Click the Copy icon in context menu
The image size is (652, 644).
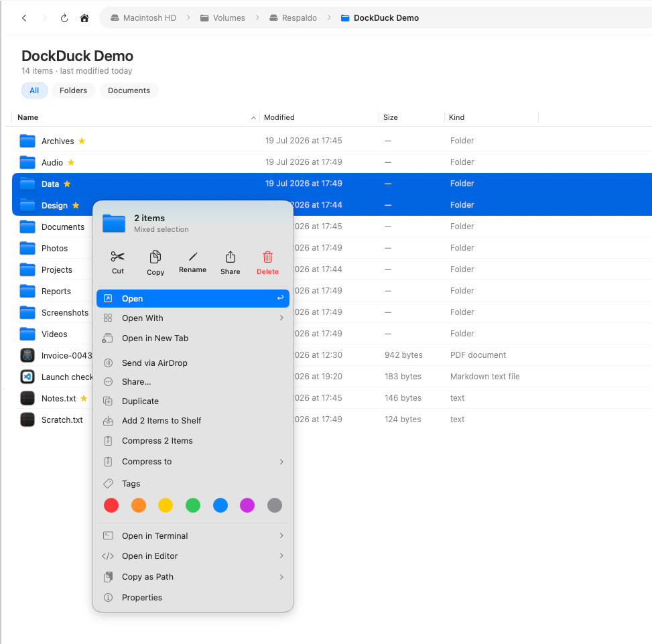coord(155,257)
